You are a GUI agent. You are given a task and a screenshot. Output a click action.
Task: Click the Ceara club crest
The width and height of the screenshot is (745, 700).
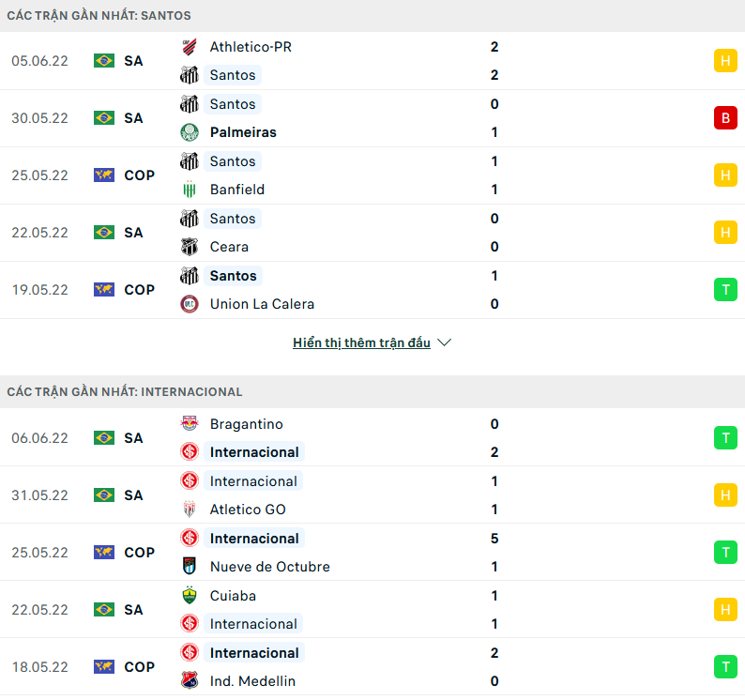click(x=190, y=247)
